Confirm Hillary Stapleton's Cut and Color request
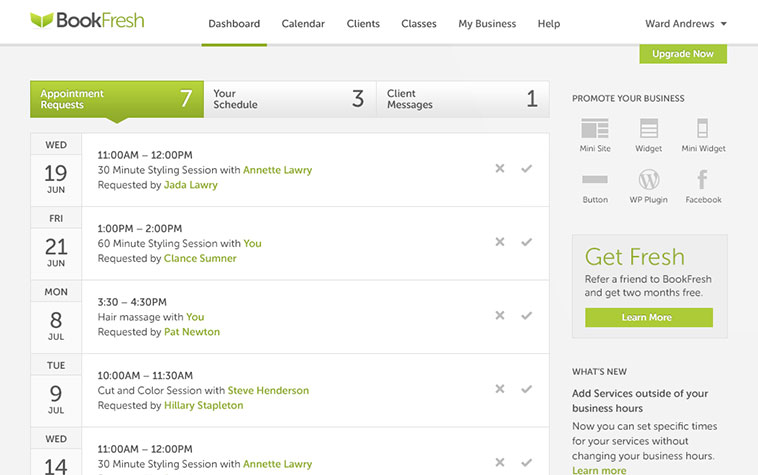The image size is (758, 475). [x=526, y=389]
